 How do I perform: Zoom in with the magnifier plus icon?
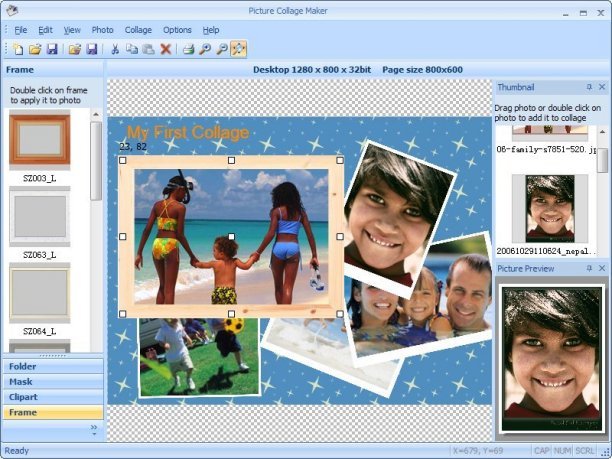pos(205,49)
